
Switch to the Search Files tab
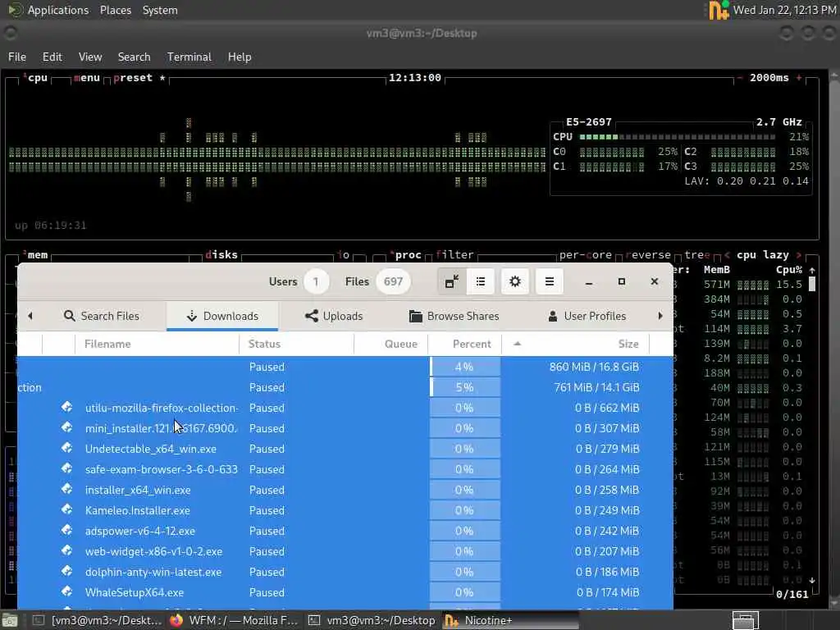click(x=102, y=316)
